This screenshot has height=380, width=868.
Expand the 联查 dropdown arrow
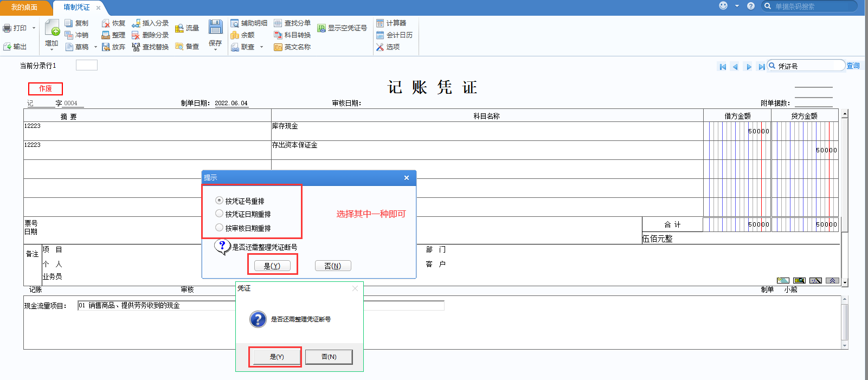coord(261,47)
